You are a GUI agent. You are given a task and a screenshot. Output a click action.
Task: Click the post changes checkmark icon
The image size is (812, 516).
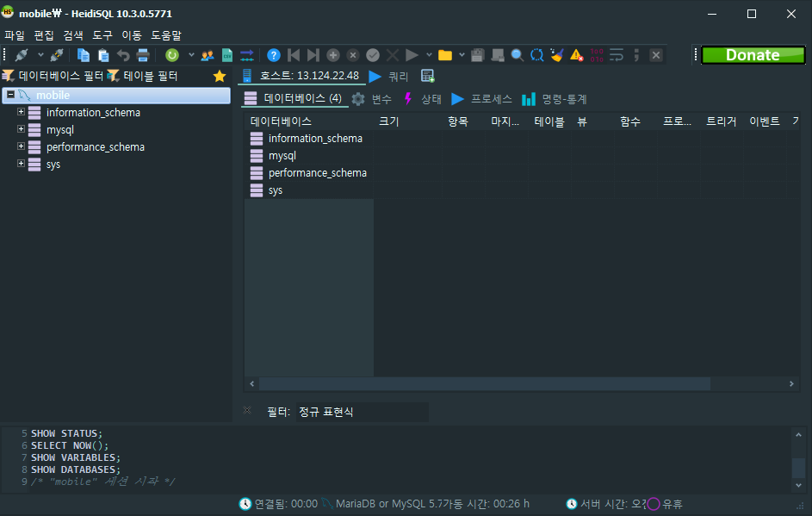373,55
